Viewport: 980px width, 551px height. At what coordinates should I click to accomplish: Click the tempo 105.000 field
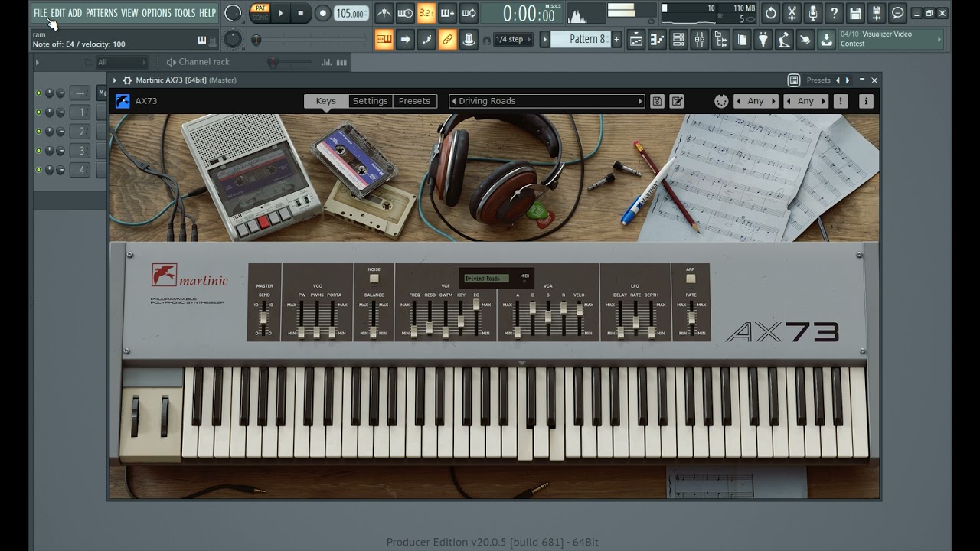(x=351, y=13)
